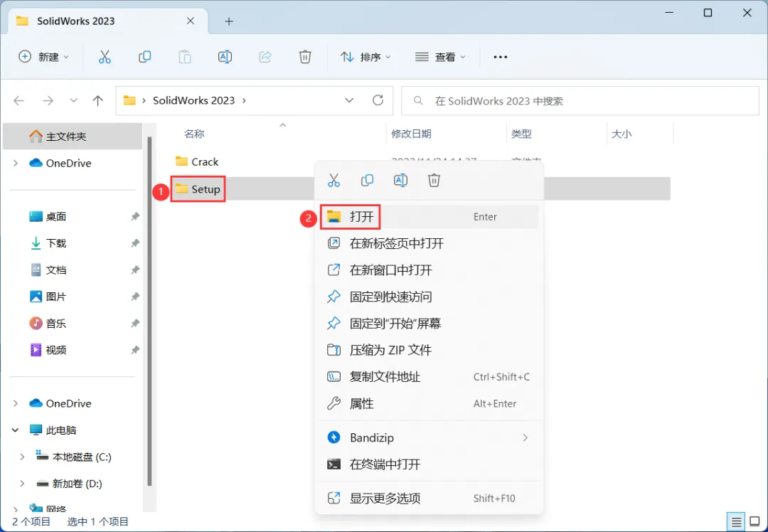Open the Pictures (图片) quick access folder

pos(48,297)
